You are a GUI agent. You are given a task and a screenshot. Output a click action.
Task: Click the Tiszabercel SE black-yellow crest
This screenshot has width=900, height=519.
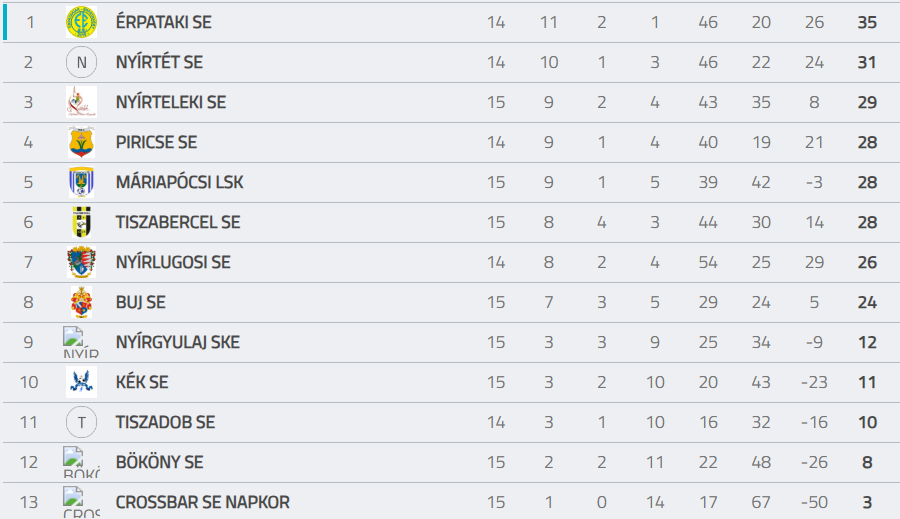(82, 222)
